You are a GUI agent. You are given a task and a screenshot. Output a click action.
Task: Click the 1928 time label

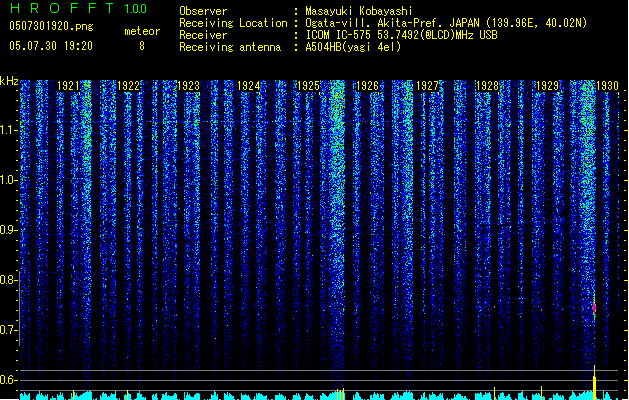coord(487,86)
